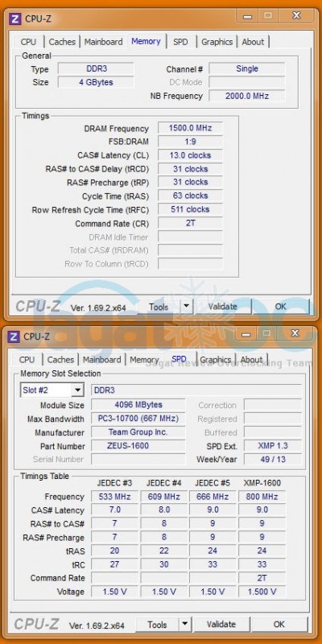Click XMP-1600 Command Rate value 2T
322x644 pixels.
click(x=262, y=578)
